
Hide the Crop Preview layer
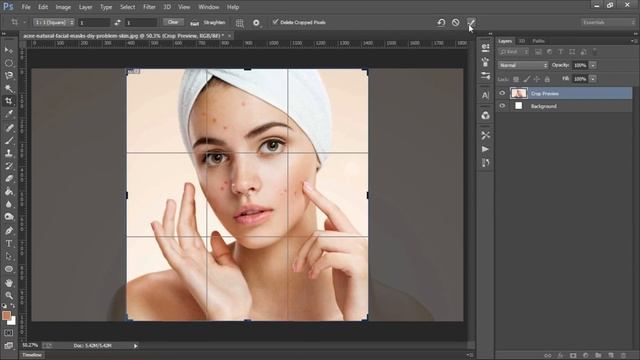click(502, 93)
